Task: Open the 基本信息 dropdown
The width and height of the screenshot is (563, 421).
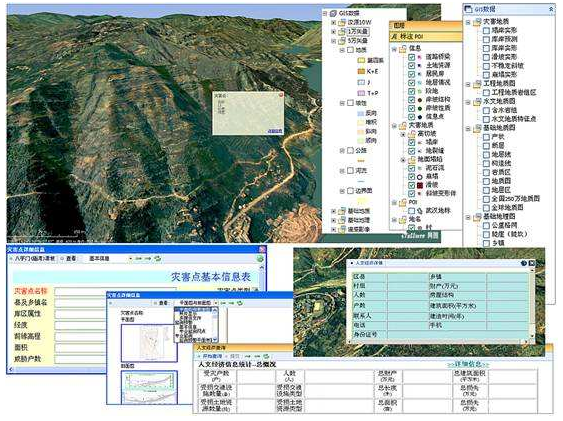Action: click(130, 259)
